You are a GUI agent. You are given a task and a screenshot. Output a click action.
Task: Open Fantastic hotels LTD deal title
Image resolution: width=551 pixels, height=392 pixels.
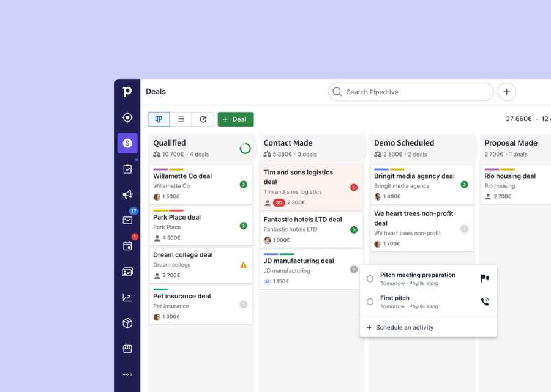click(x=302, y=220)
